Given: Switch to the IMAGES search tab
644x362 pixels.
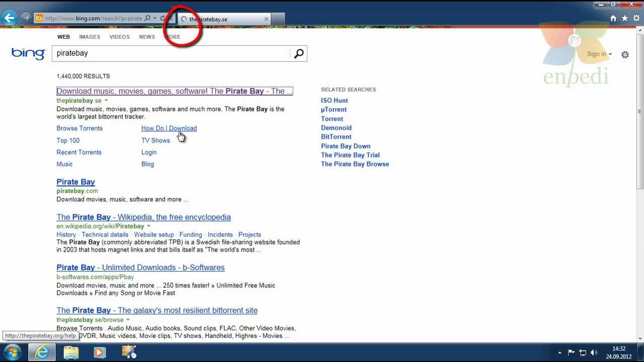Looking at the screenshot, I should point(90,37).
